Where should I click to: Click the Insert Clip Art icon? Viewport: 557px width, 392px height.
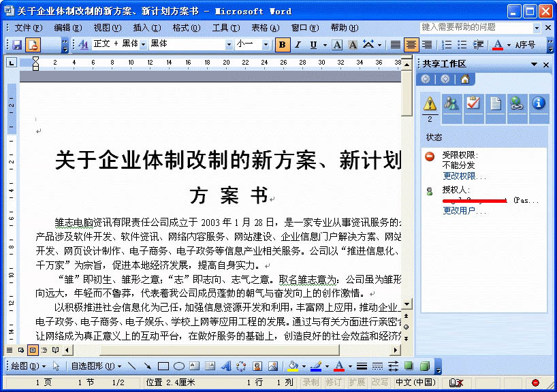click(x=258, y=365)
